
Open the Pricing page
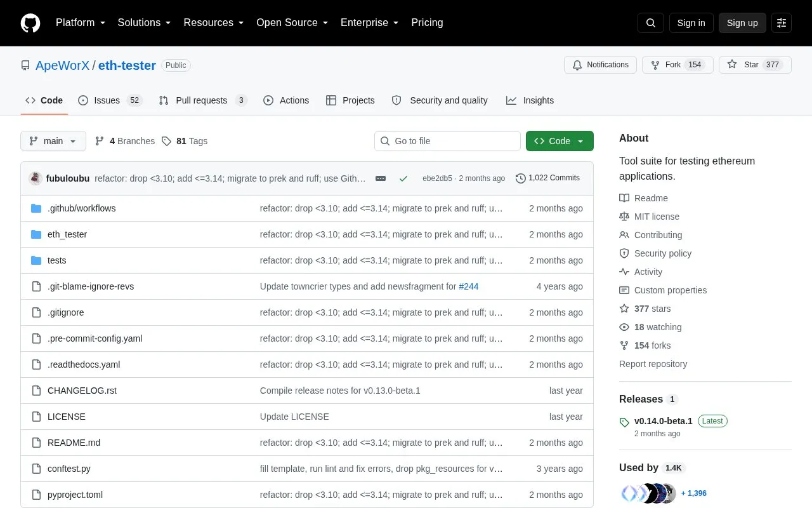pos(427,23)
